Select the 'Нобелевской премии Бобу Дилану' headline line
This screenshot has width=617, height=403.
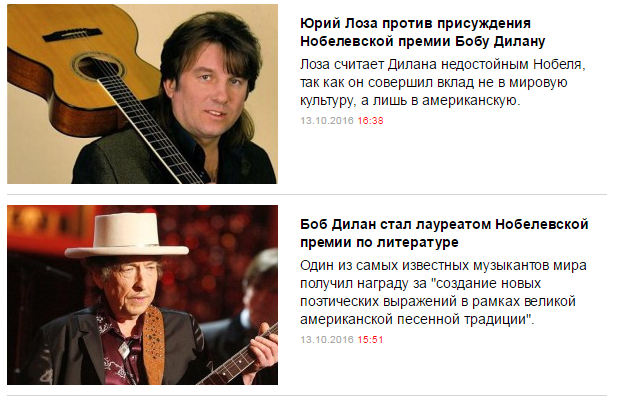point(423,41)
